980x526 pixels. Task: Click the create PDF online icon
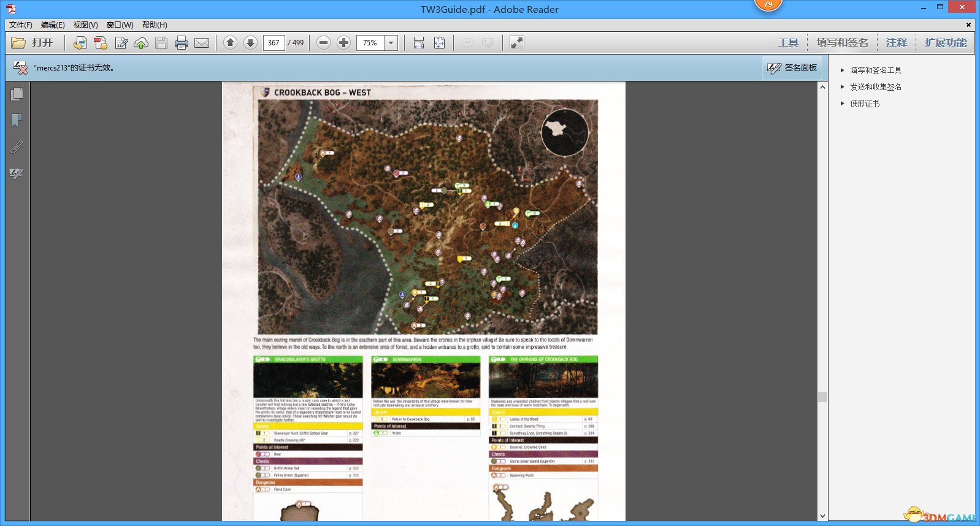(x=80, y=43)
